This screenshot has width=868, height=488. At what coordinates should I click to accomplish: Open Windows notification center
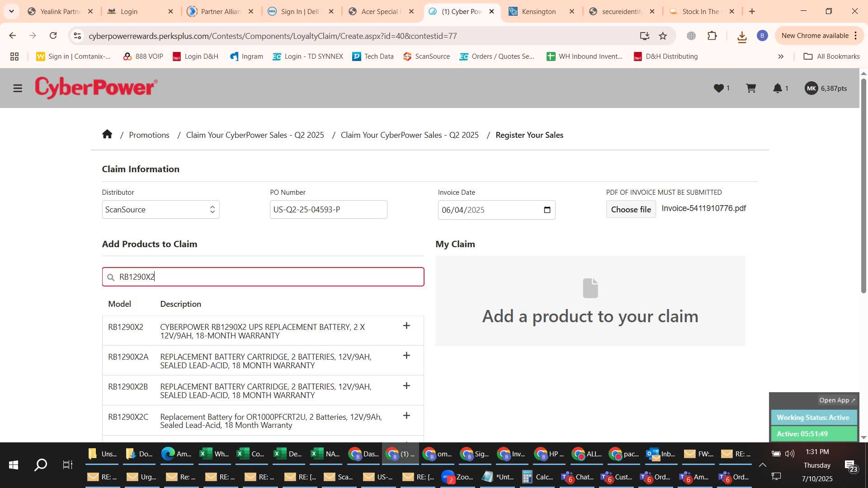(x=850, y=466)
